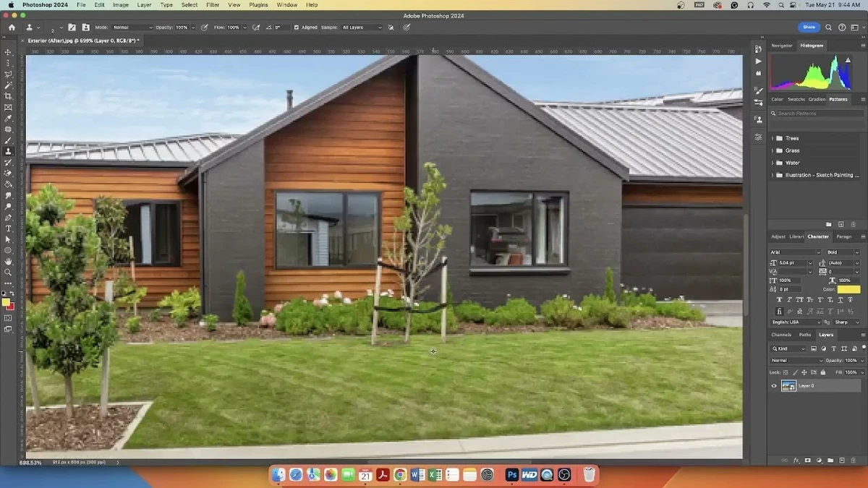
Task: Select the Horizontal Type tool
Action: [x=9, y=228]
